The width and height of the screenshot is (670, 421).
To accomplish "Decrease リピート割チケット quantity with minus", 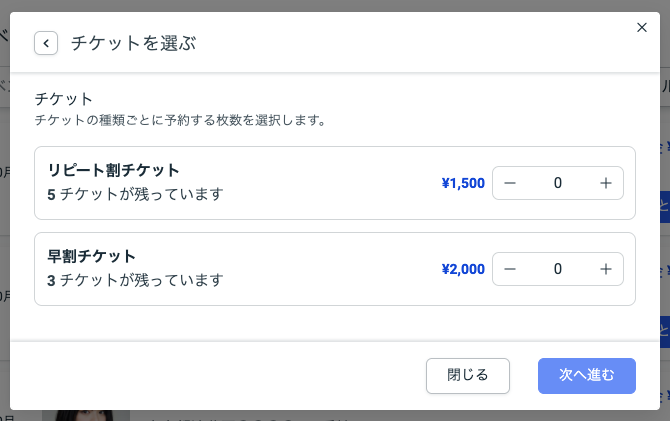I will click(510, 183).
